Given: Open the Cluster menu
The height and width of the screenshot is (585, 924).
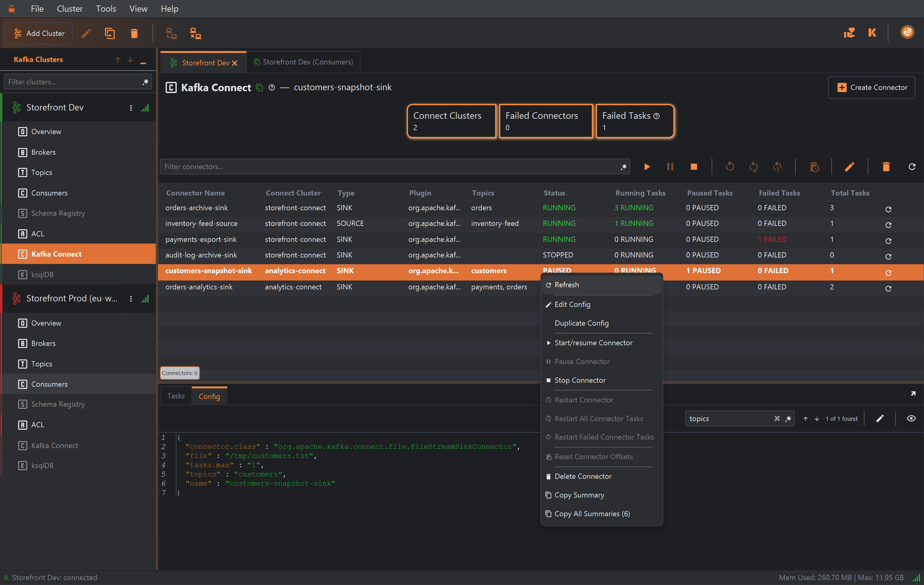Looking at the screenshot, I should tap(69, 9).
